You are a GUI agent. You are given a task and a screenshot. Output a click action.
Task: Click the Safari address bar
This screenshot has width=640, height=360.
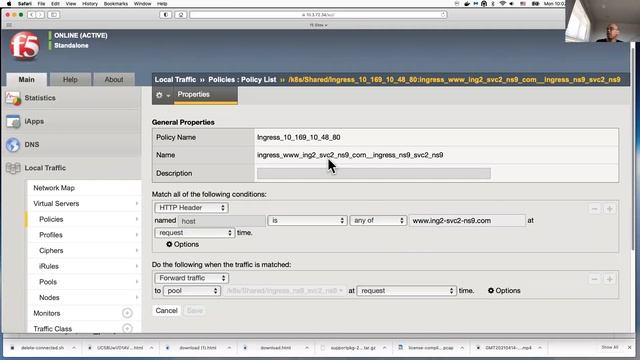(318, 15)
